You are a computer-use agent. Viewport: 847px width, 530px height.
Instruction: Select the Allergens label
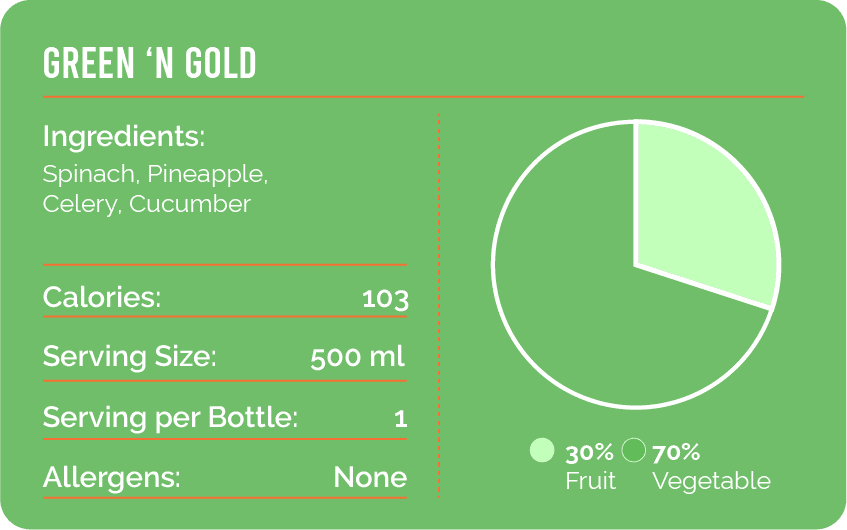coord(112,477)
